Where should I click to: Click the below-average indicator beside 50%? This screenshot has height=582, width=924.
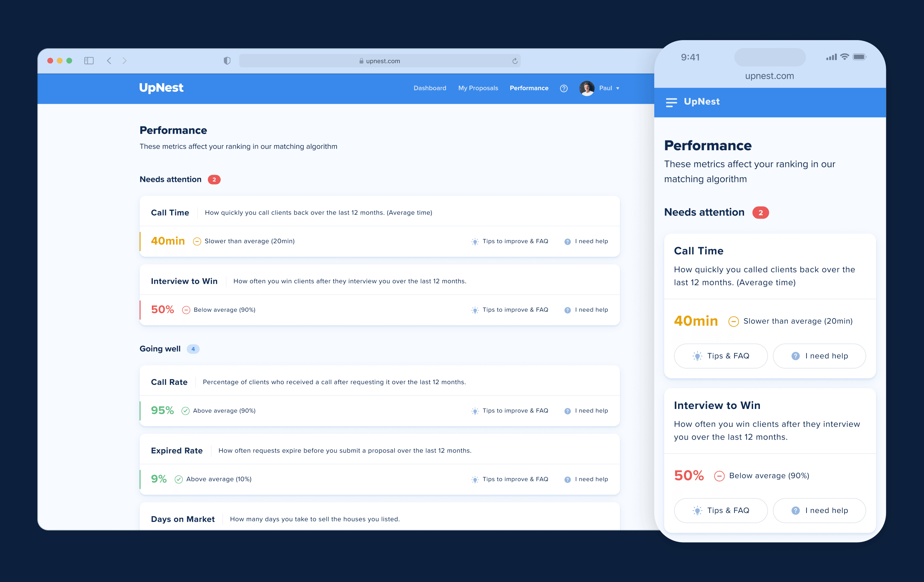click(x=187, y=309)
